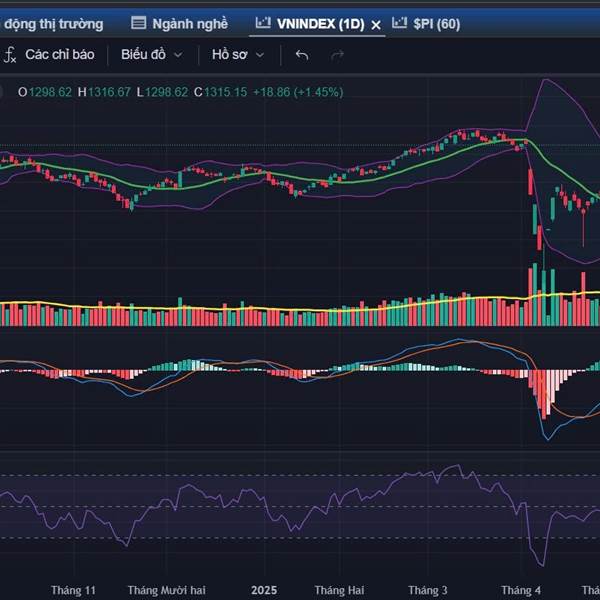Click the Tháng Mười hai axis label
600x600 pixels.
point(166,590)
